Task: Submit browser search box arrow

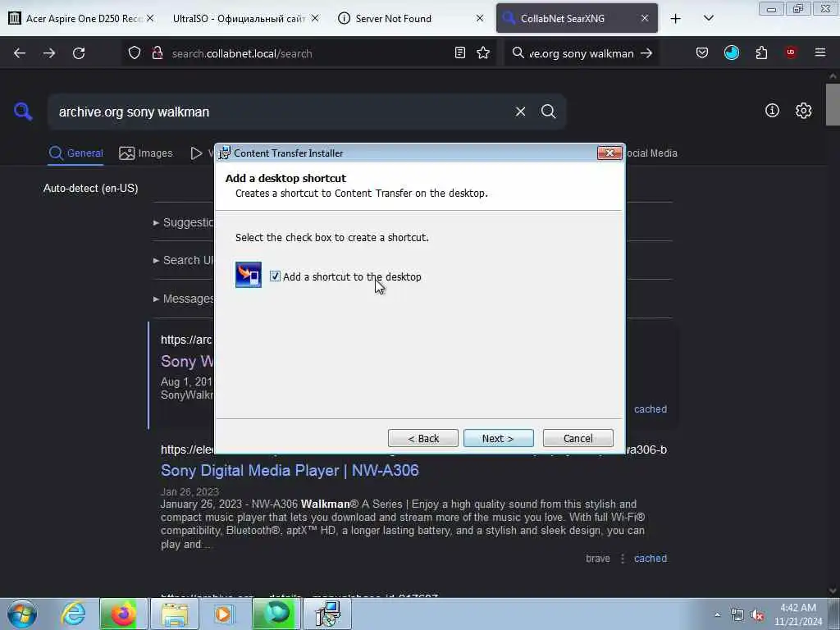Action: (646, 53)
